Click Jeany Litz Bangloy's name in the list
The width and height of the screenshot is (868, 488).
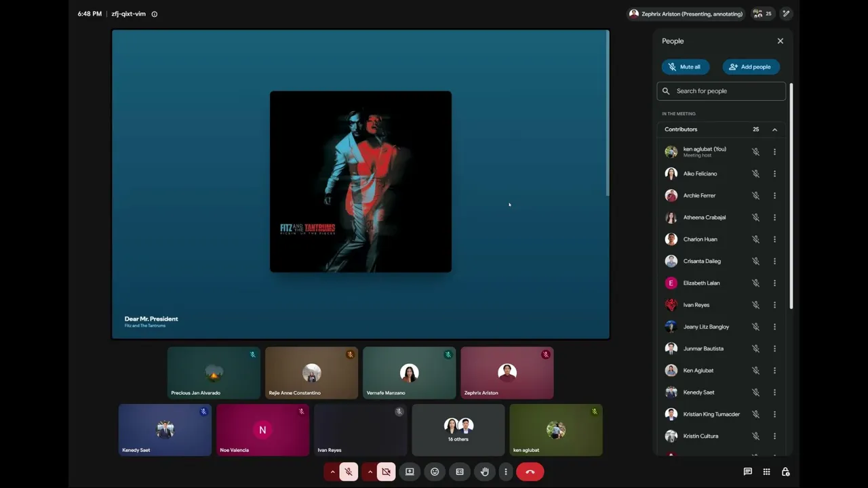[706, 327]
